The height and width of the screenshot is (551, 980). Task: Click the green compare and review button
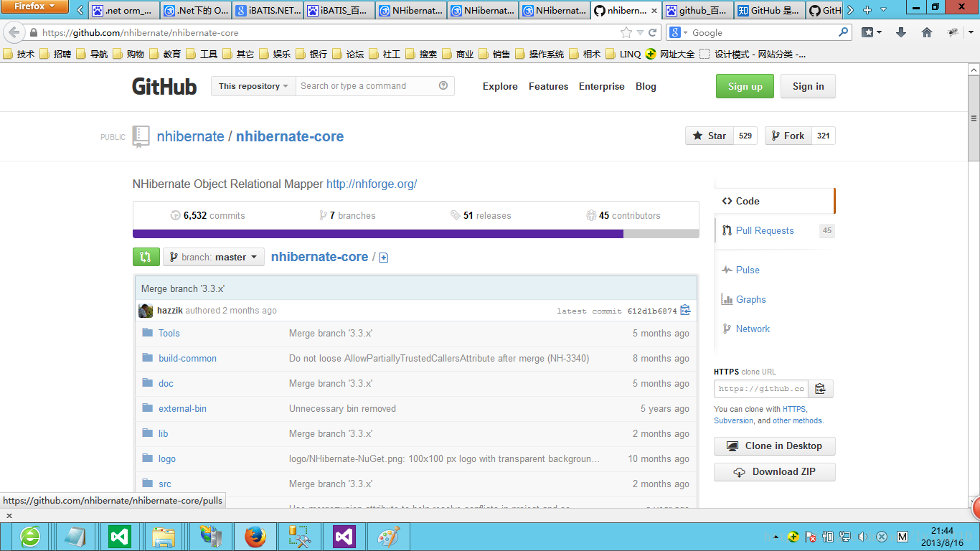click(146, 257)
